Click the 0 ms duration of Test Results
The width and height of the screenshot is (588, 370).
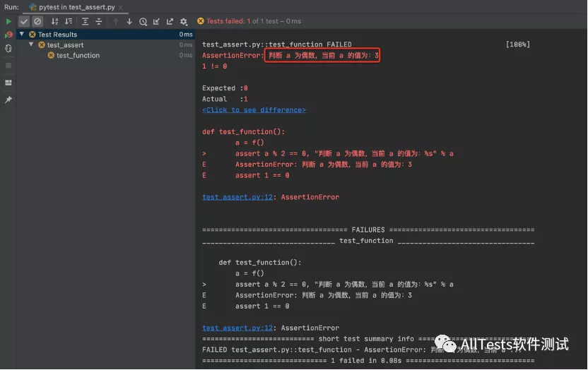coord(186,35)
